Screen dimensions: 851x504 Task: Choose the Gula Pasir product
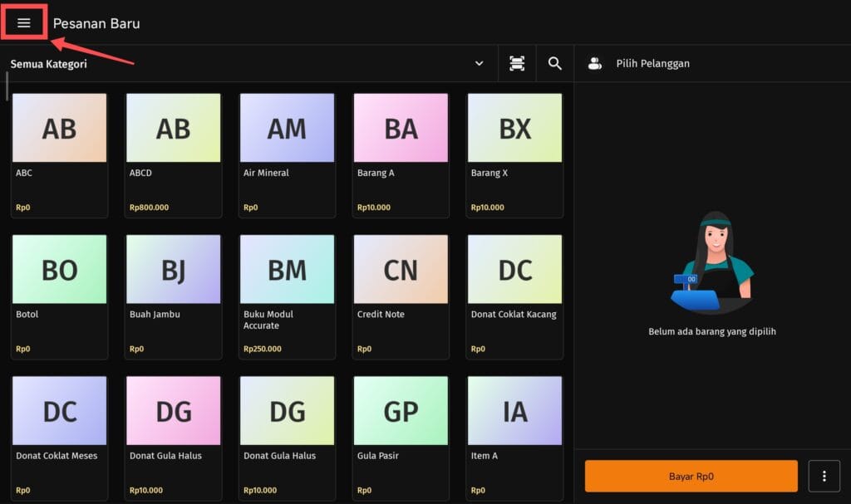(x=401, y=438)
